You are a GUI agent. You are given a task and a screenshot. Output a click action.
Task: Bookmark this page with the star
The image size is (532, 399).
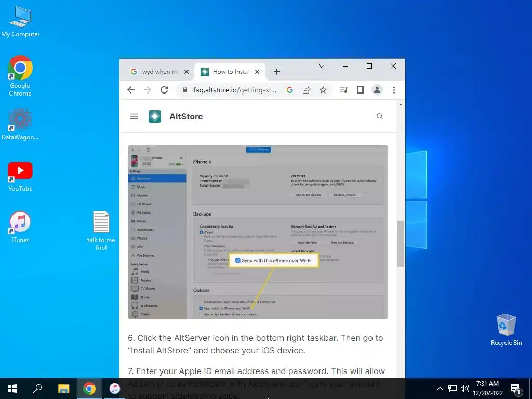coord(323,90)
